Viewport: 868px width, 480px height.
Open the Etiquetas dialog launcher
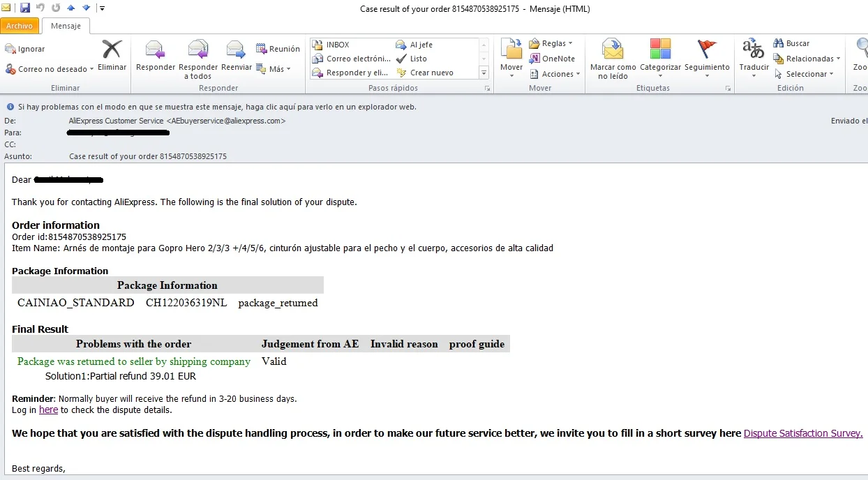pos(728,89)
